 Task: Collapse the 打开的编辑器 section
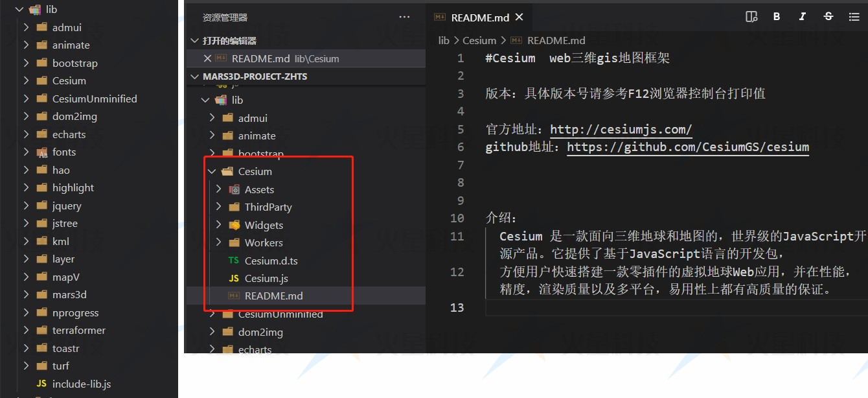click(194, 41)
